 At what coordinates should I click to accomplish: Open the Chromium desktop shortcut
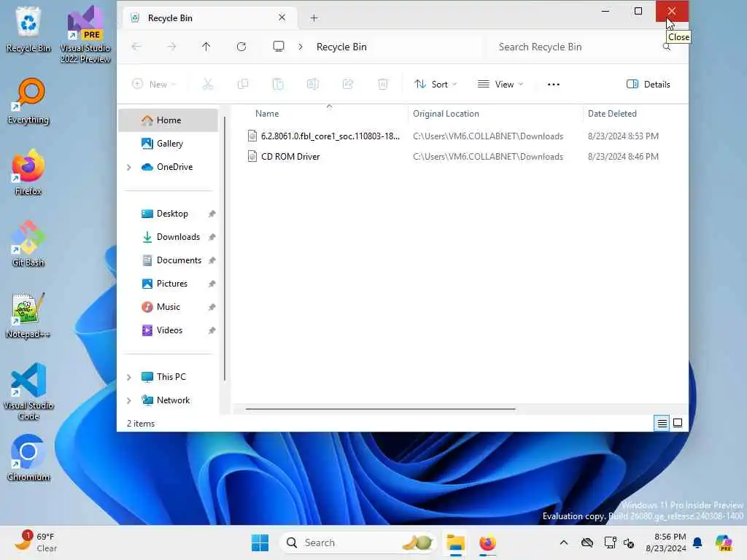(x=28, y=458)
